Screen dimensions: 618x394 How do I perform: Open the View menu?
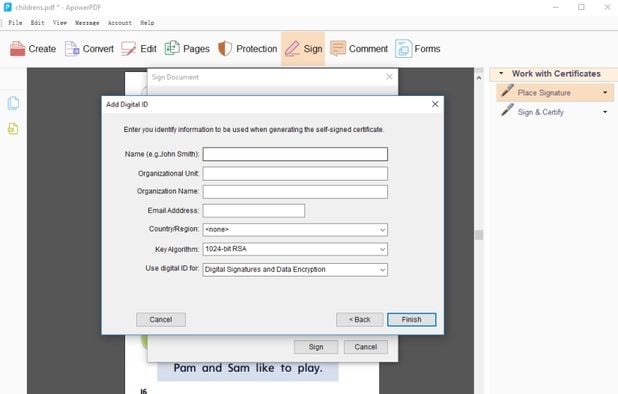click(60, 23)
